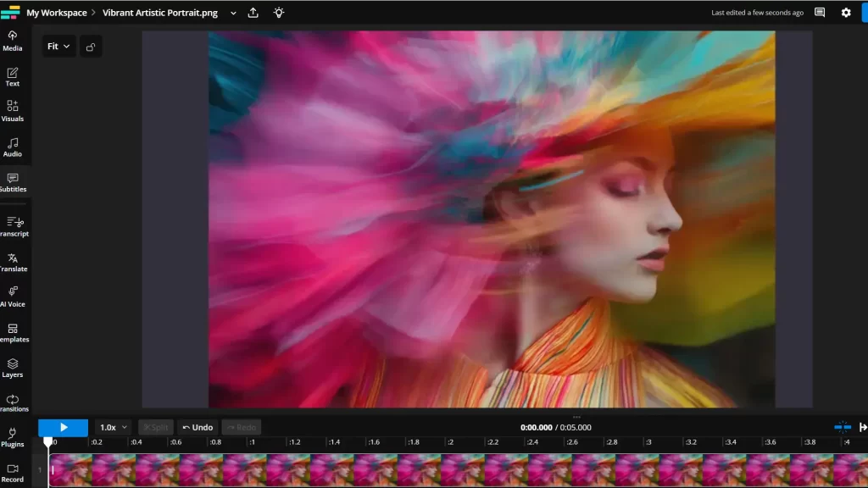Open the Layers panel

click(x=13, y=368)
